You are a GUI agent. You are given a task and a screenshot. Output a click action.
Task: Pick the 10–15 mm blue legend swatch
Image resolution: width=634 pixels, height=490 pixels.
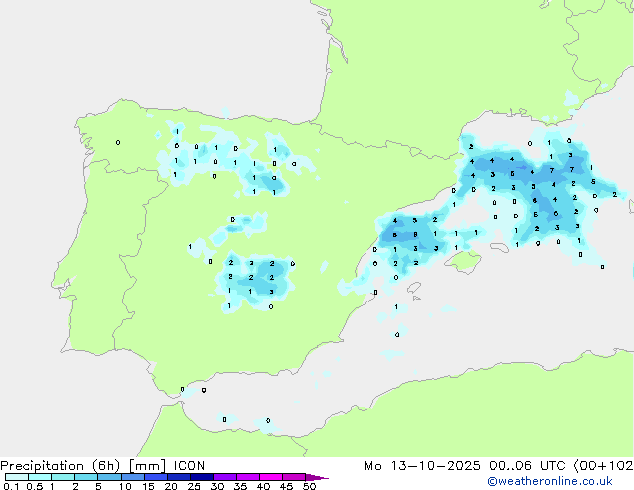[132, 477]
